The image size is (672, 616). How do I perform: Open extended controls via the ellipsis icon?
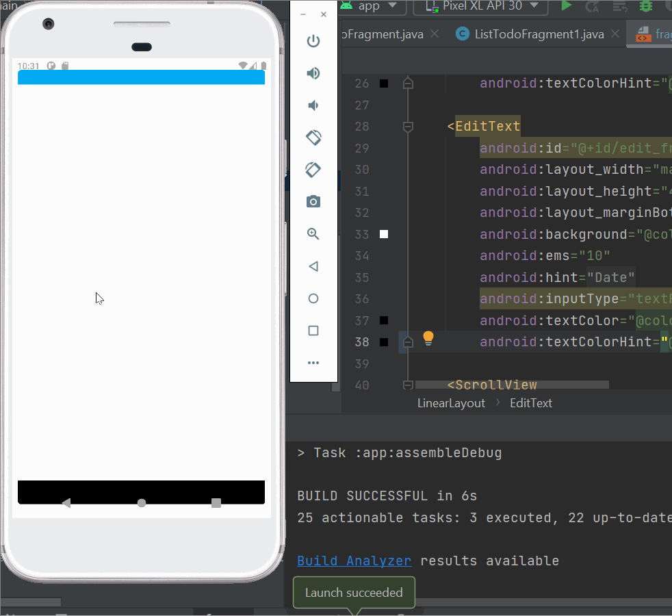(x=313, y=363)
